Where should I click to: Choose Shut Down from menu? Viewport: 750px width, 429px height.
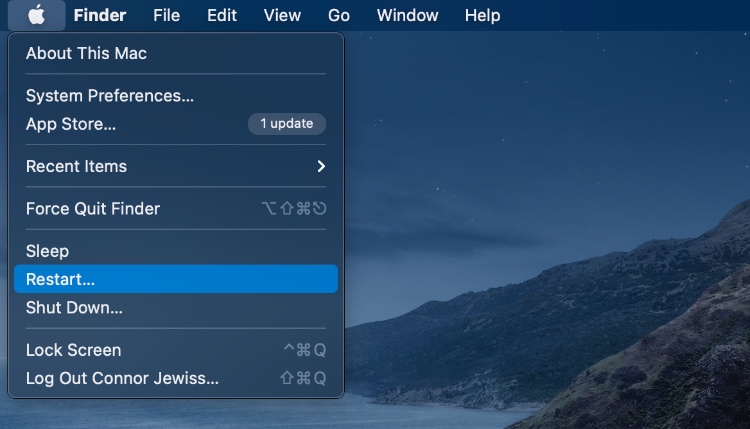176,307
